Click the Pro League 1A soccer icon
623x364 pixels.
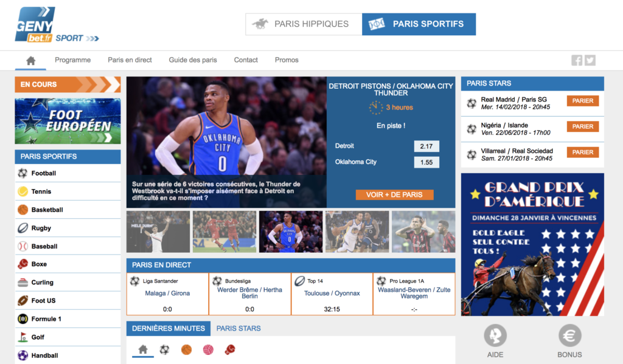click(381, 281)
